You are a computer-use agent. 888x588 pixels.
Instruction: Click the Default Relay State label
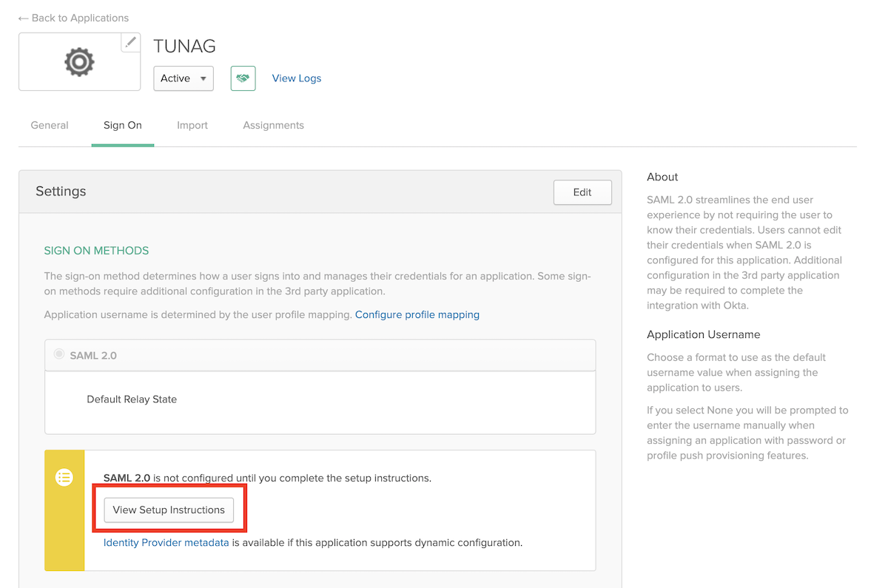click(132, 399)
